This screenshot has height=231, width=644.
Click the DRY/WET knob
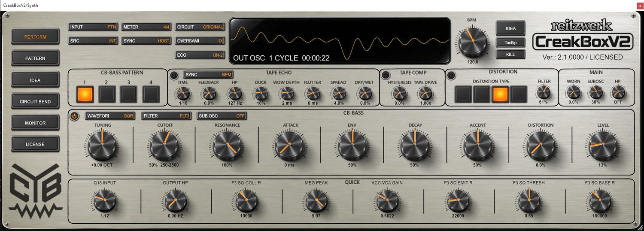[x=365, y=93]
